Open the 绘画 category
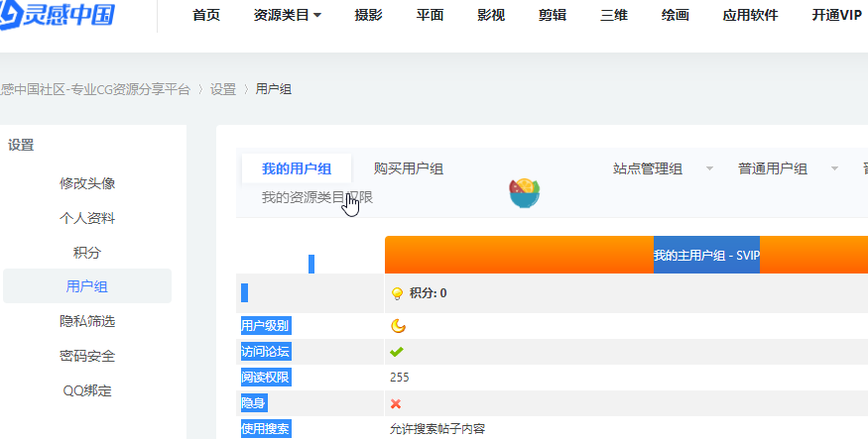The width and height of the screenshot is (868, 439). [676, 15]
